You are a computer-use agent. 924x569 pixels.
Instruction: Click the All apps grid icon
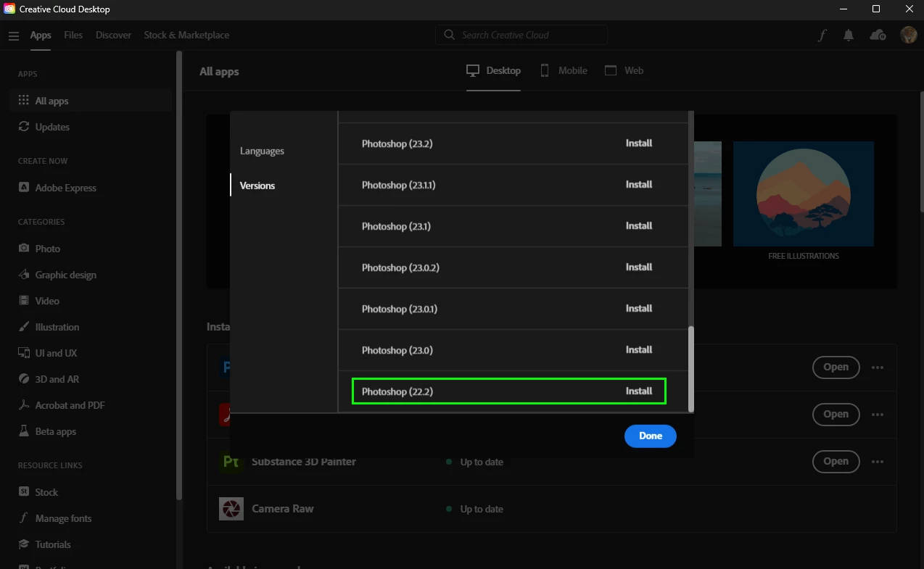(x=23, y=101)
